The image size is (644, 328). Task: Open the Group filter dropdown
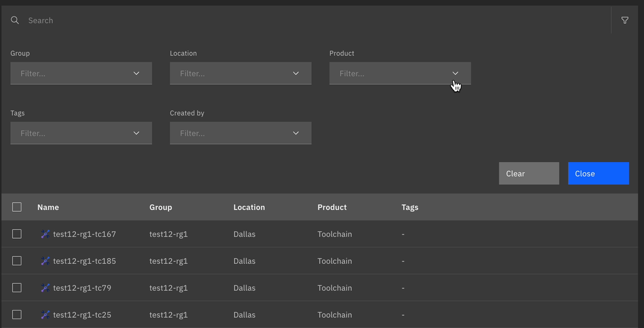(x=81, y=74)
